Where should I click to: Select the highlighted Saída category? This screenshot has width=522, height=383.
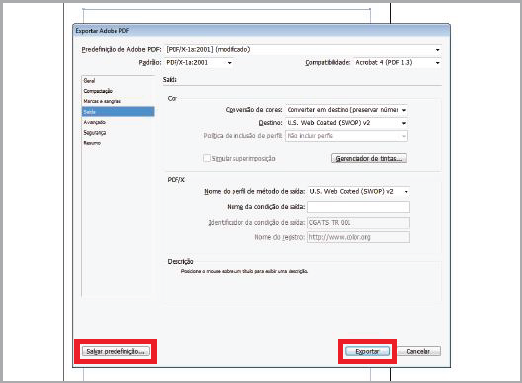pyautogui.click(x=118, y=112)
